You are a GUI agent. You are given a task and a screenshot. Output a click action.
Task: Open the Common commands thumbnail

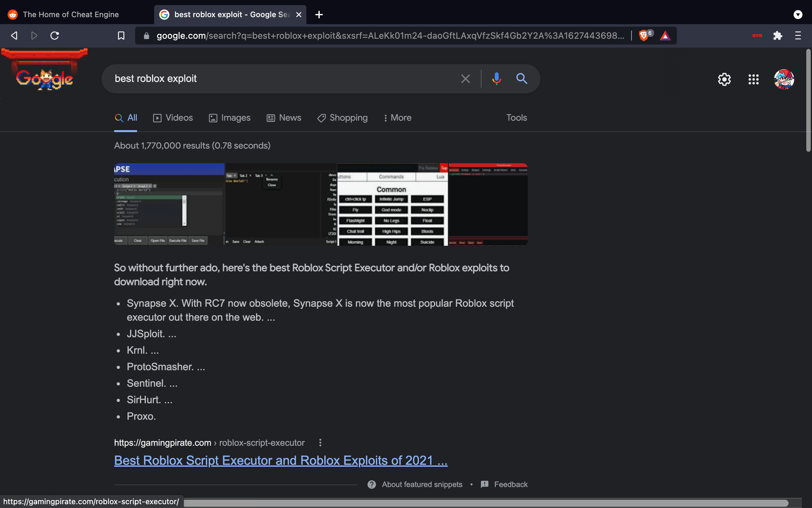[x=393, y=204]
